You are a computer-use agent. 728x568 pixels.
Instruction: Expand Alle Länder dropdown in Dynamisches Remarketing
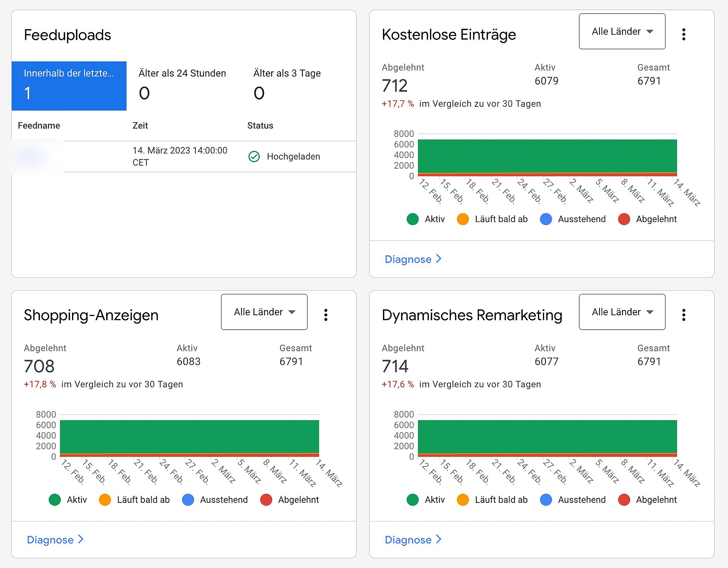[622, 312]
